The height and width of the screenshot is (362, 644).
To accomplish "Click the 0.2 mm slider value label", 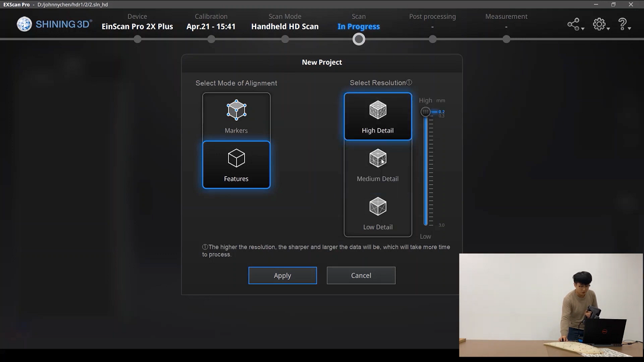I will 442,112.
